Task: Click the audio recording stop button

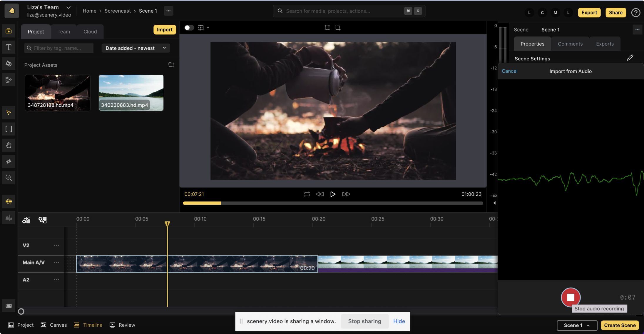Action: 570,297
